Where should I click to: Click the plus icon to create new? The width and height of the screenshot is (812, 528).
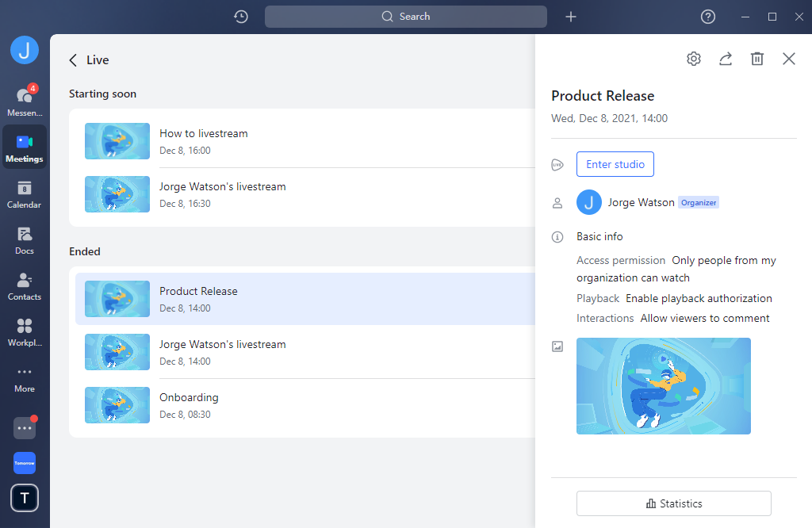tap(570, 16)
